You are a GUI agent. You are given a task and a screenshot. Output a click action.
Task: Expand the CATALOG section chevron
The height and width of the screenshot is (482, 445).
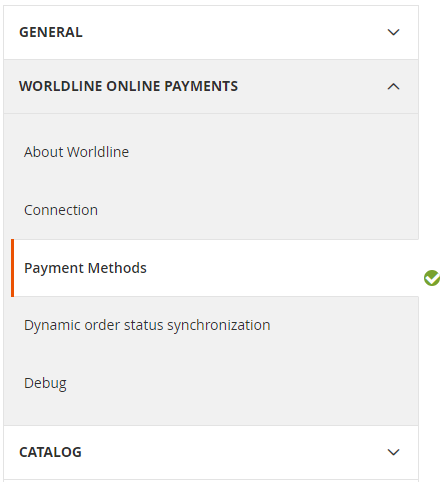click(394, 452)
